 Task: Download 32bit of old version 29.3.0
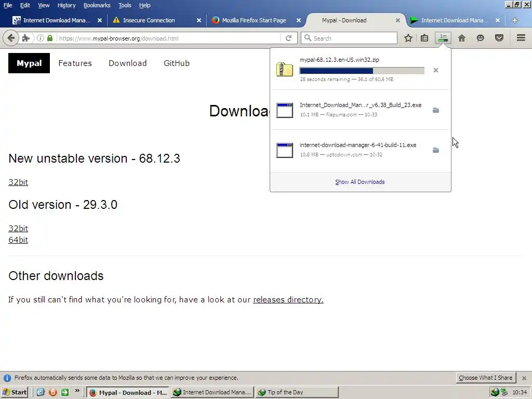pyautogui.click(x=18, y=229)
